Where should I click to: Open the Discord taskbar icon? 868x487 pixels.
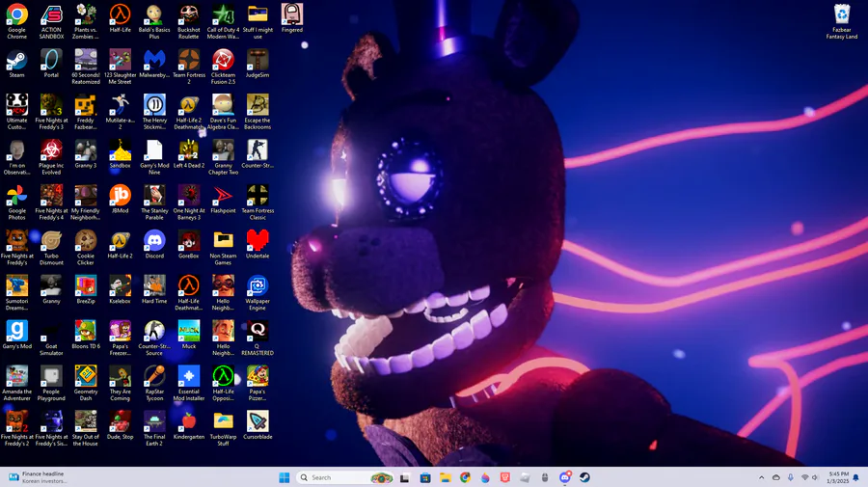pos(564,477)
